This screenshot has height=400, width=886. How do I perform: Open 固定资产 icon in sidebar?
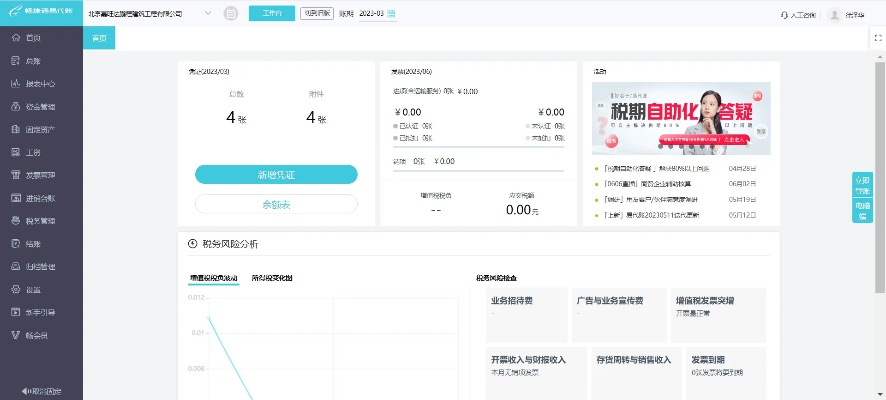(16, 129)
